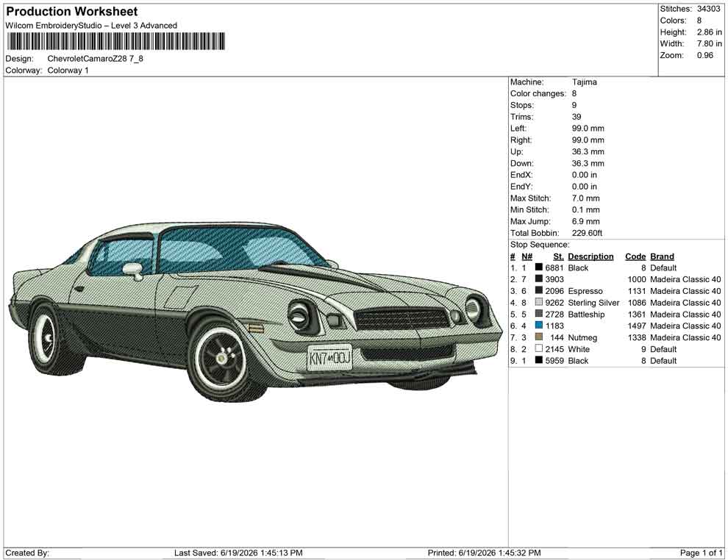
Task: Click the Max Jump value 6.9 mm
Action: tap(585, 221)
